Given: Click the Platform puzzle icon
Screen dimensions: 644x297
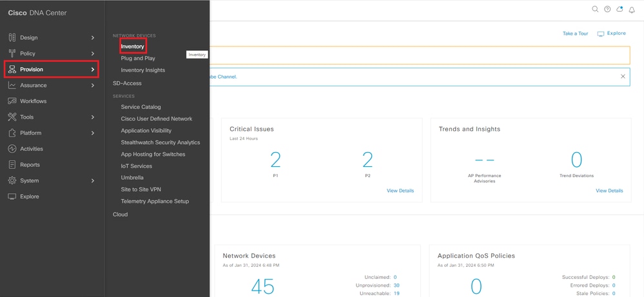Looking at the screenshot, I should coord(12,133).
